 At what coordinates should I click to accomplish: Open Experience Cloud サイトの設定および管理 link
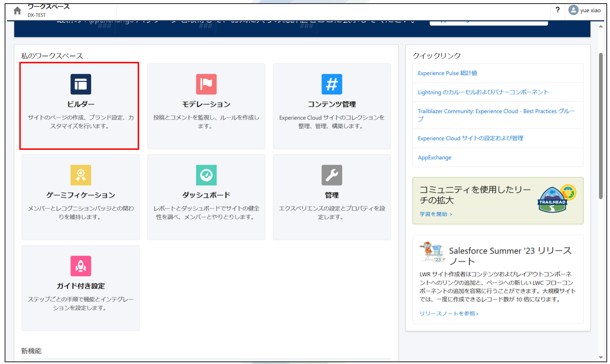coord(470,138)
